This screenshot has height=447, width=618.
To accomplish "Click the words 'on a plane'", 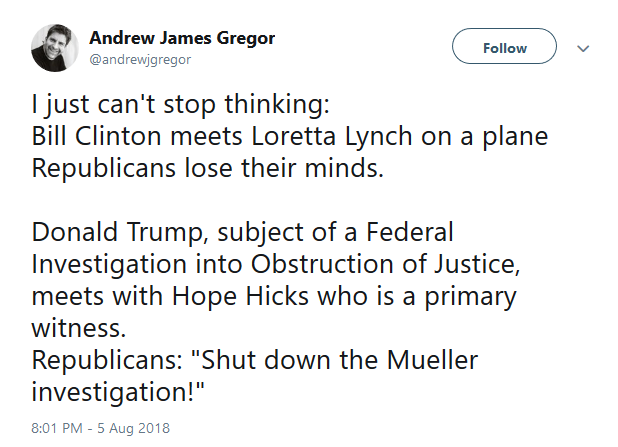I will tap(484, 137).
